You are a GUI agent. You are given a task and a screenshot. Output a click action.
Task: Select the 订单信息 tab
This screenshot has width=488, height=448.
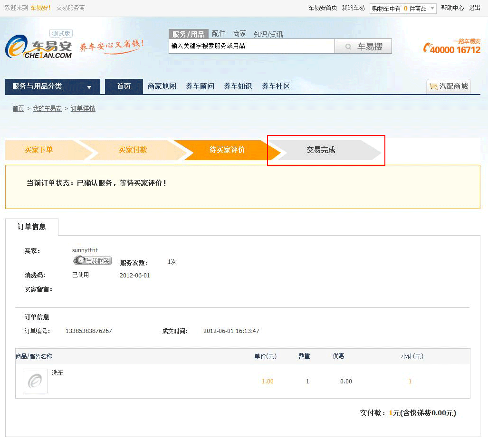[x=32, y=227]
